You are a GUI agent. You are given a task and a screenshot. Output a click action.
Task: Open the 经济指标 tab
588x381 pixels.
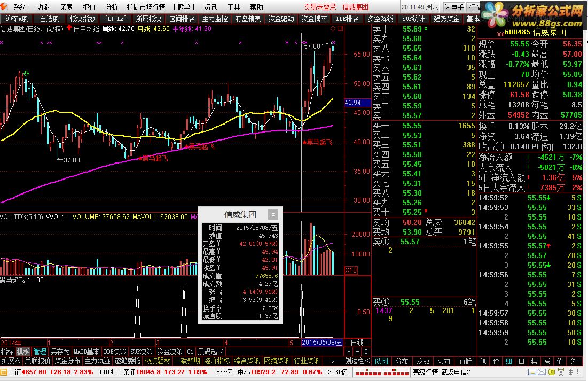[217, 361]
